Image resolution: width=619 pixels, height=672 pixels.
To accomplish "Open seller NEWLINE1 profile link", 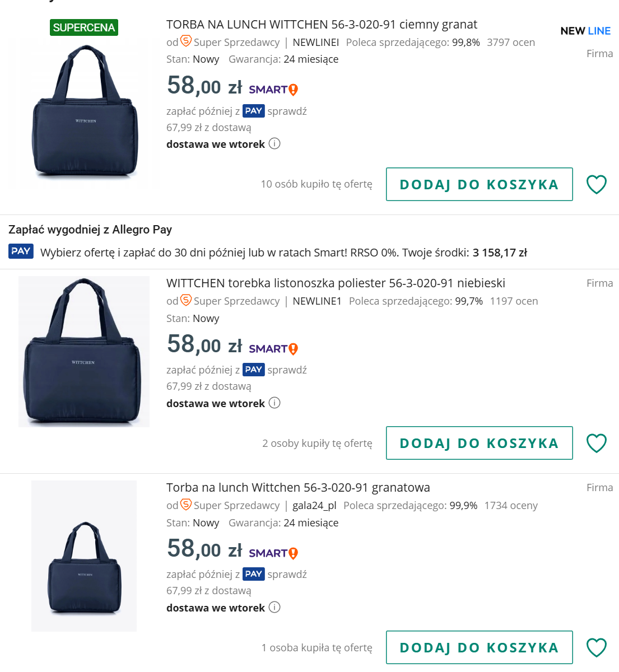I will pyautogui.click(x=317, y=301).
